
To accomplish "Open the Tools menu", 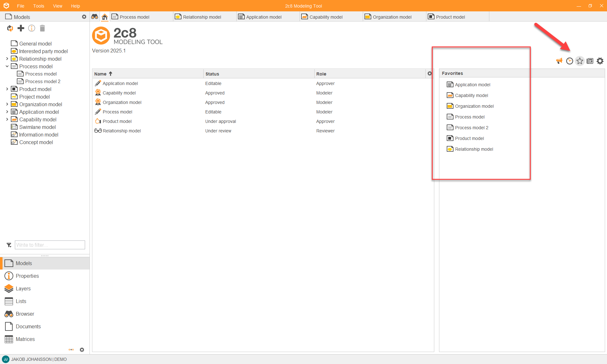I will coord(39,6).
